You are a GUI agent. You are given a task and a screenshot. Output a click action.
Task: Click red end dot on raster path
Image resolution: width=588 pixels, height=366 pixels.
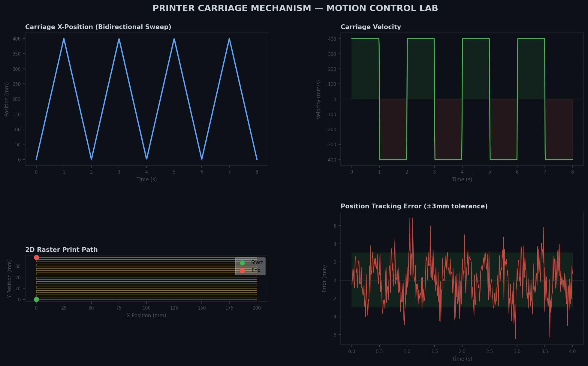coord(36,257)
